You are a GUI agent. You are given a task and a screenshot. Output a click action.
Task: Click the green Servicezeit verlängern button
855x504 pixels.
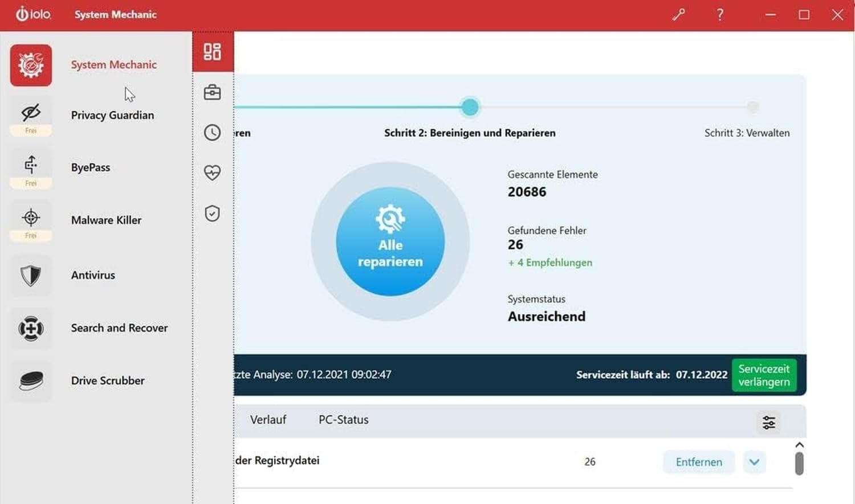point(764,375)
